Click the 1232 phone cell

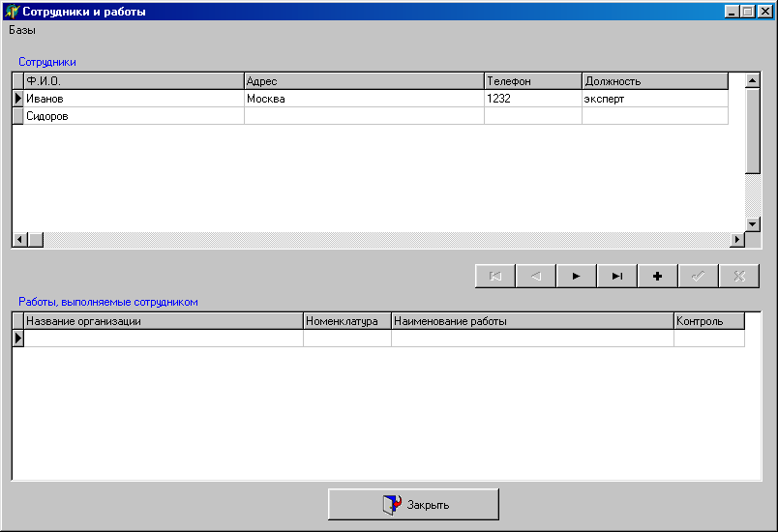(x=533, y=99)
